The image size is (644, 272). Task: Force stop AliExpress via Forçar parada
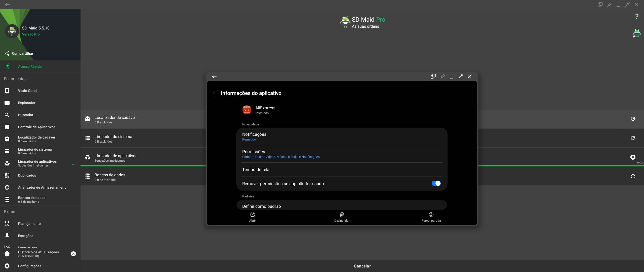pyautogui.click(x=431, y=217)
